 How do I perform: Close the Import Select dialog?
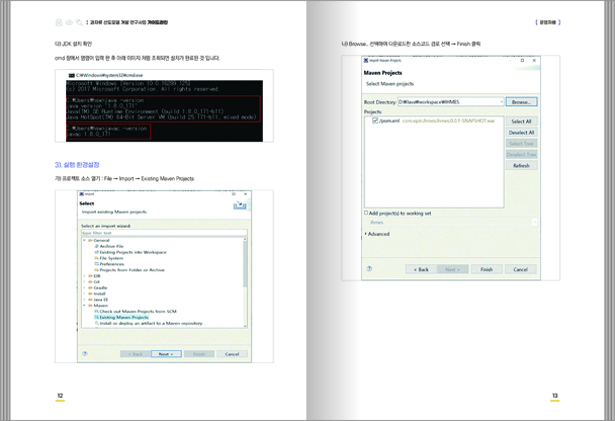tap(246, 194)
